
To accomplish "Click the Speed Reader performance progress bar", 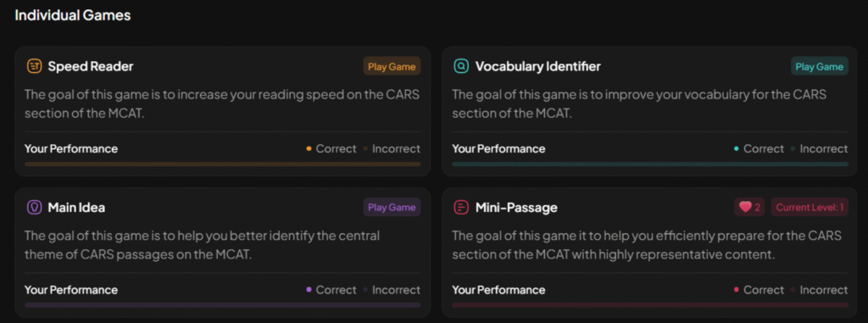I will 223,164.
